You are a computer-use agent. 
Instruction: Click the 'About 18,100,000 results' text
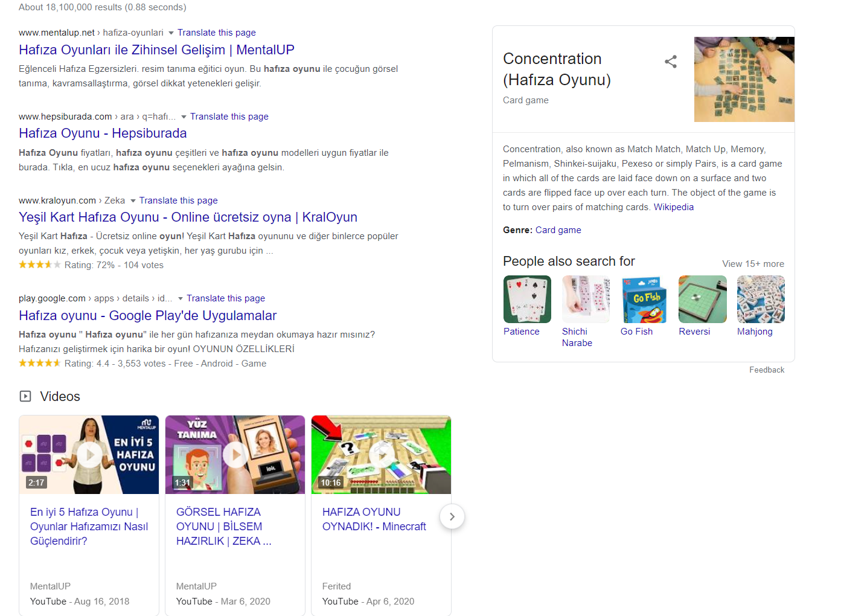(x=103, y=7)
